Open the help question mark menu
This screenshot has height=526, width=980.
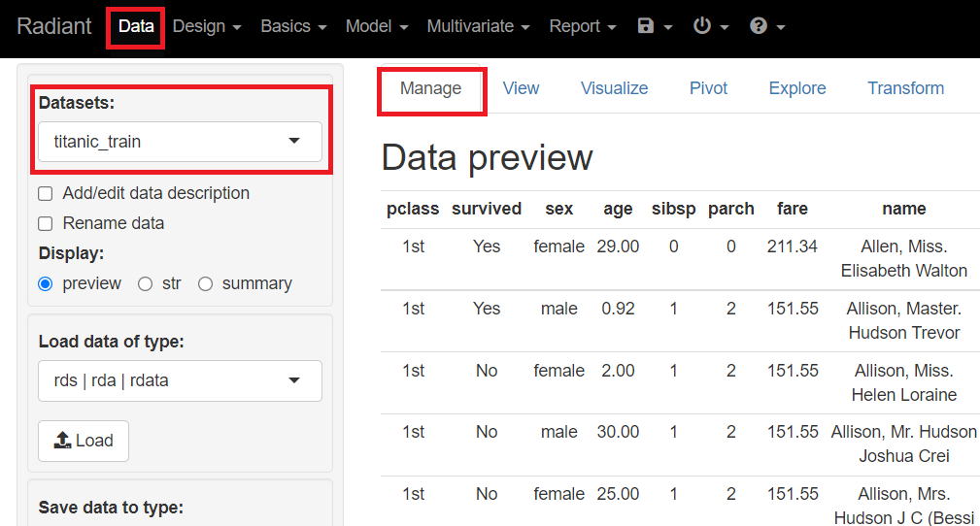pos(766,26)
